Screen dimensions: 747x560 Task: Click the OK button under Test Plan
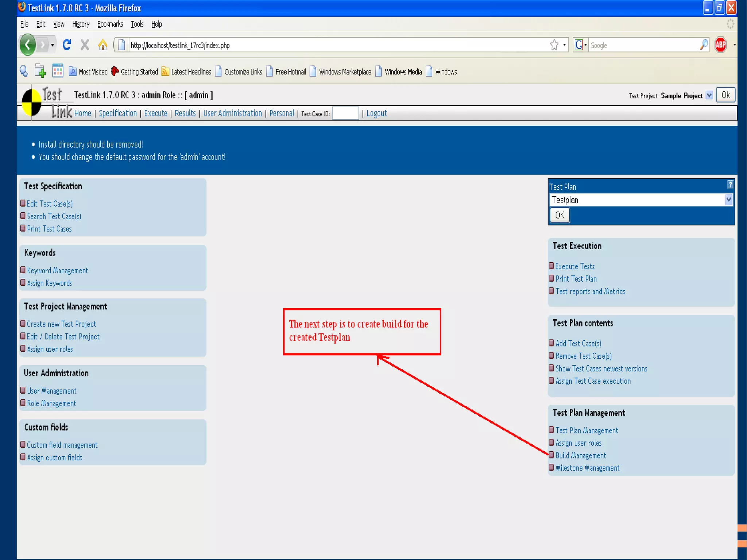tap(560, 215)
